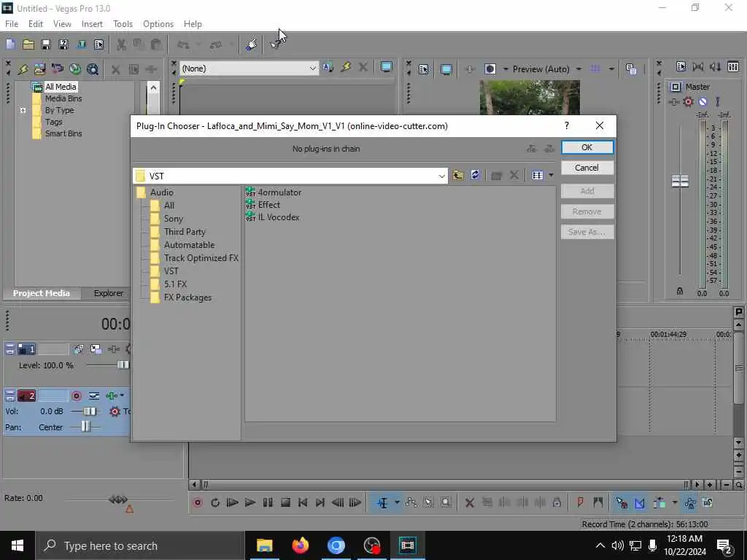Open the (None) dropdown in Trimmer

312,69
